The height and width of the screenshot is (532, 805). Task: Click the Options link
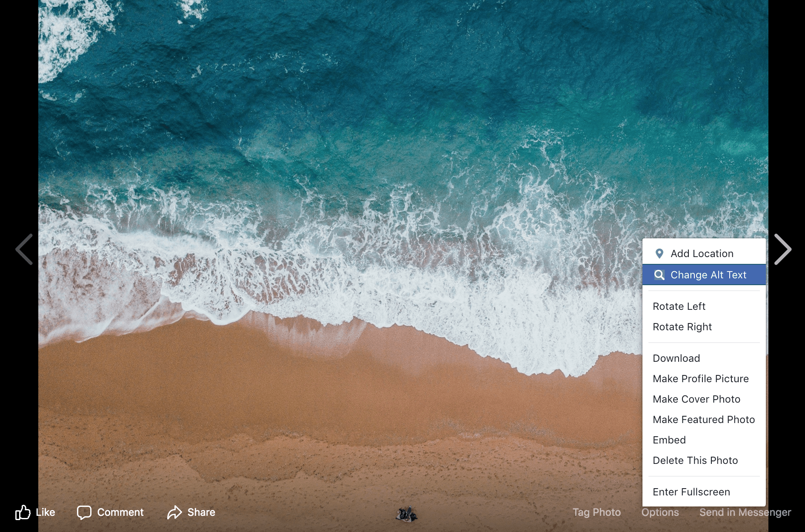pos(660,512)
